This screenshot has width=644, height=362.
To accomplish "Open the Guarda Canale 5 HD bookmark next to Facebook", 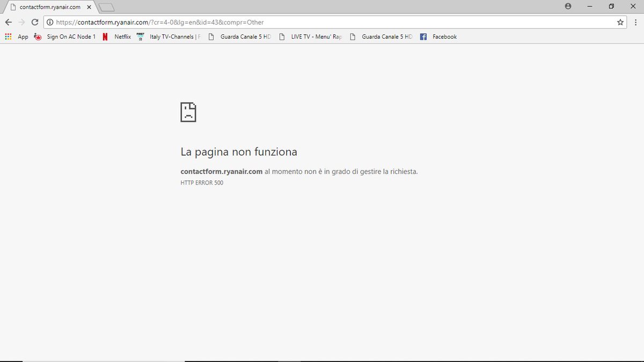I will (x=381, y=36).
